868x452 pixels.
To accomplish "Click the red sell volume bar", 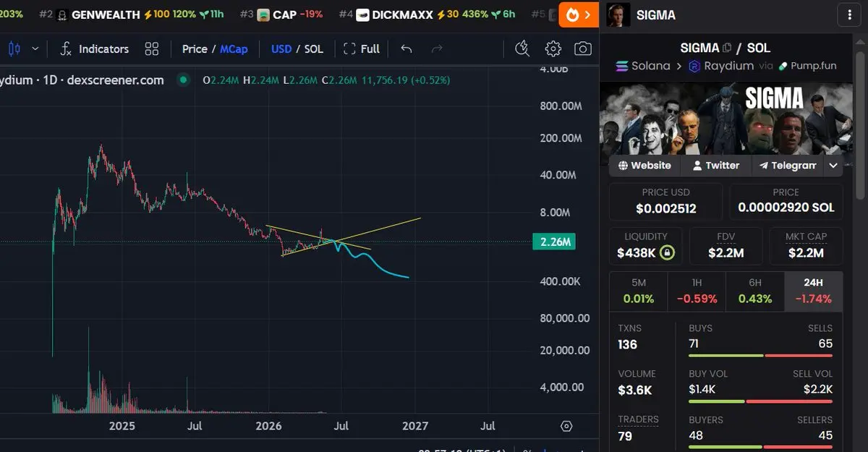I will tap(790, 401).
